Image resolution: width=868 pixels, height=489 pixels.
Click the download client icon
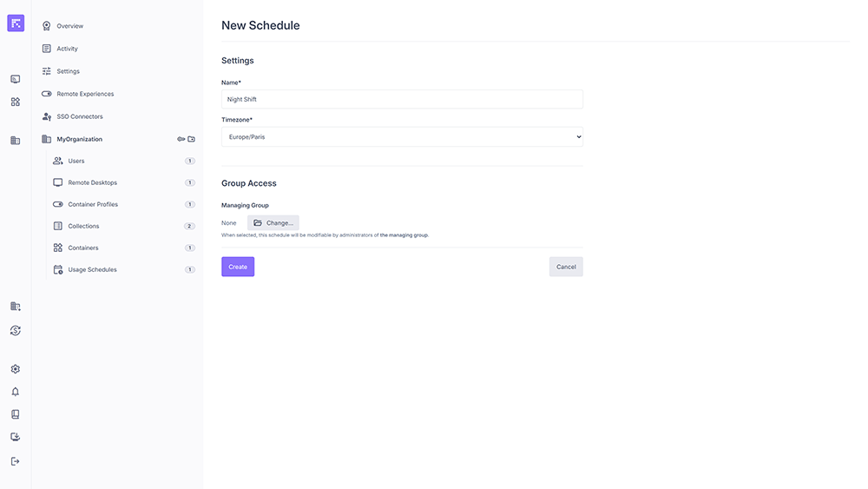pyautogui.click(x=15, y=437)
